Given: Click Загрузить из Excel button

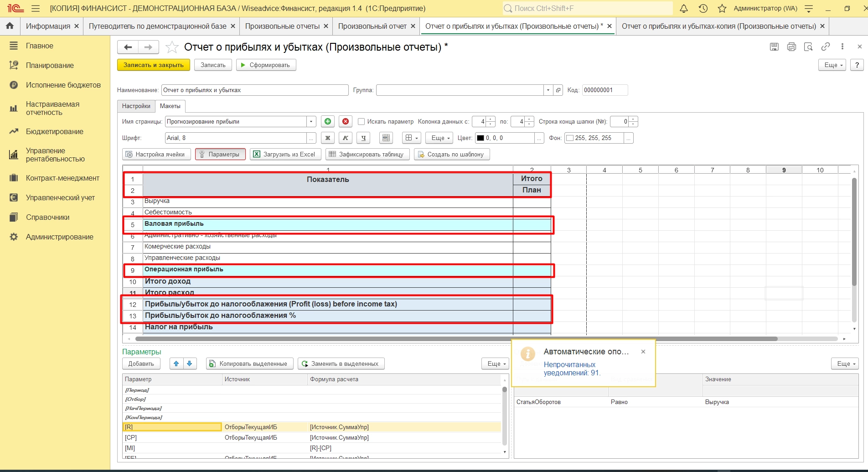Looking at the screenshot, I should pyautogui.click(x=284, y=155).
